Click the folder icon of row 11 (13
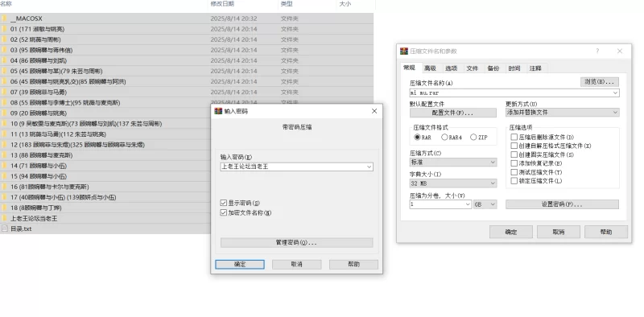Image resolution: width=644 pixels, height=317 pixels. [4, 134]
